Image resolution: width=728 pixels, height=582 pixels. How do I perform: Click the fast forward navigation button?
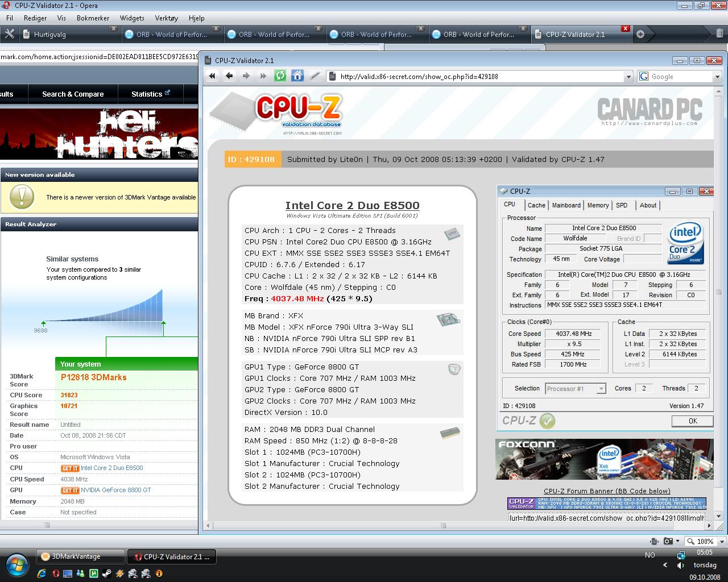[263, 76]
